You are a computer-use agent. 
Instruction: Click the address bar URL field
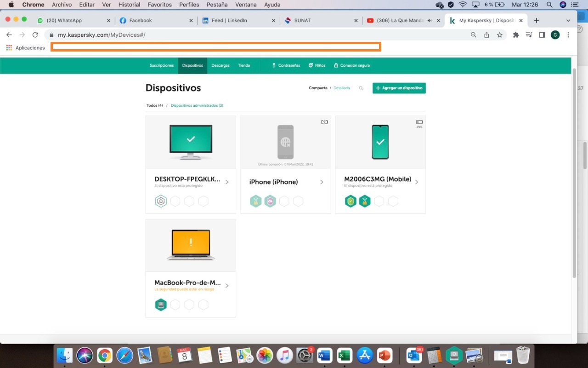tap(257, 35)
